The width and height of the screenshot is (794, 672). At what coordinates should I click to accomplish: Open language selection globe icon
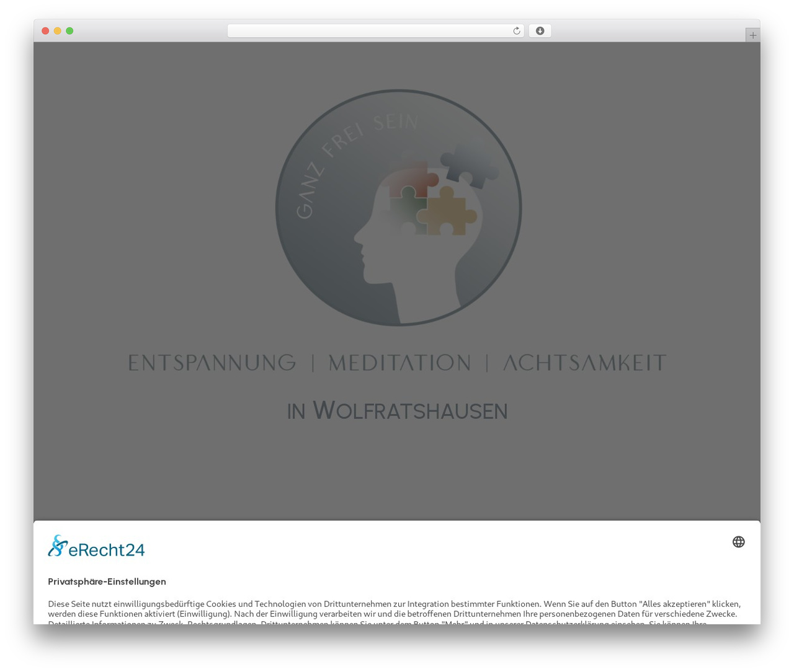point(738,542)
